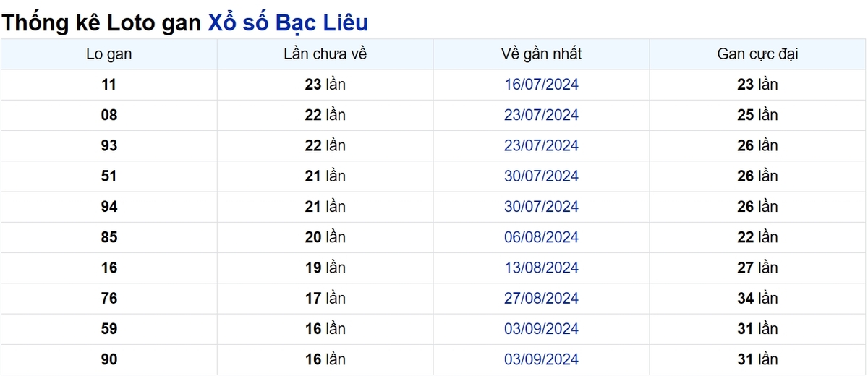Select loto number 90 in Lo gan column
Viewport: 868px width, 376px height.
click(109, 359)
